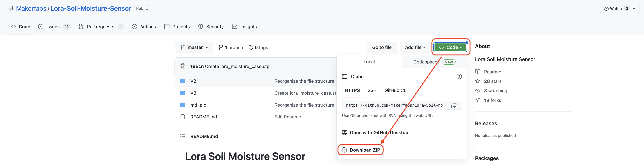This screenshot has height=165, width=644.
Task: Open the master branch dropdown
Action: (x=194, y=48)
